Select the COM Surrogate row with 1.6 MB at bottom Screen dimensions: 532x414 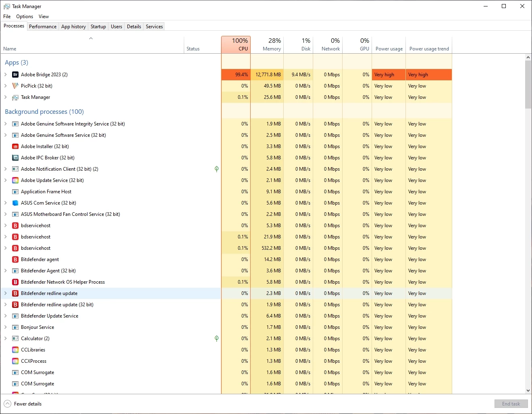[x=226, y=384]
